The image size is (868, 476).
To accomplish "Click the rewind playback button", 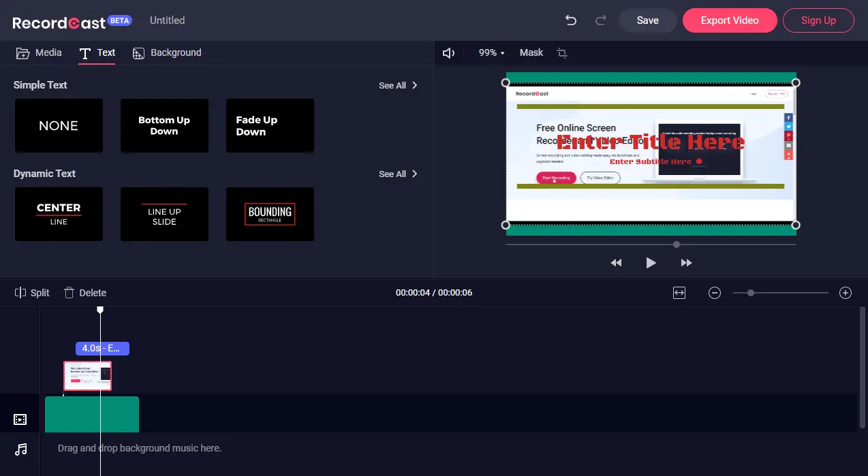I will coord(616,263).
